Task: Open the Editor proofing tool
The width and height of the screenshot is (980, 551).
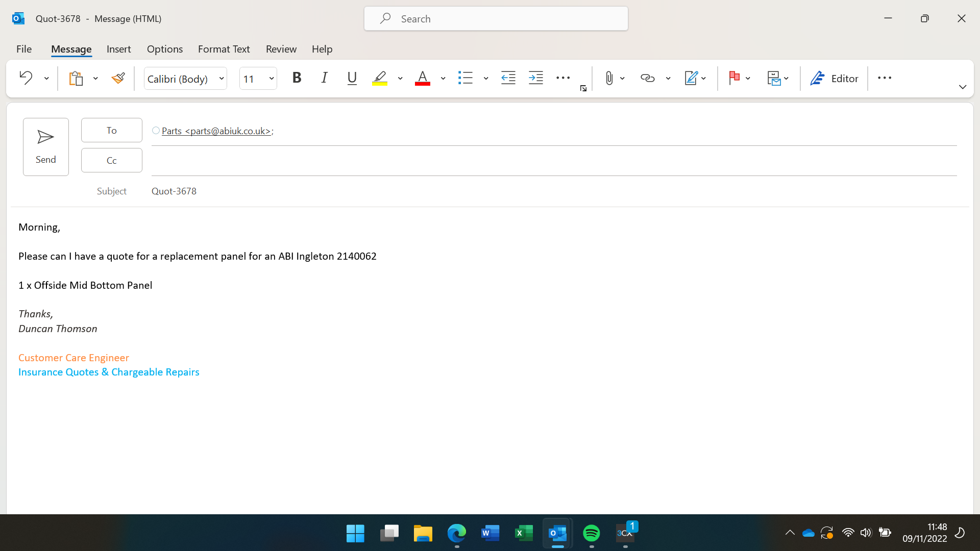Action: [835, 78]
